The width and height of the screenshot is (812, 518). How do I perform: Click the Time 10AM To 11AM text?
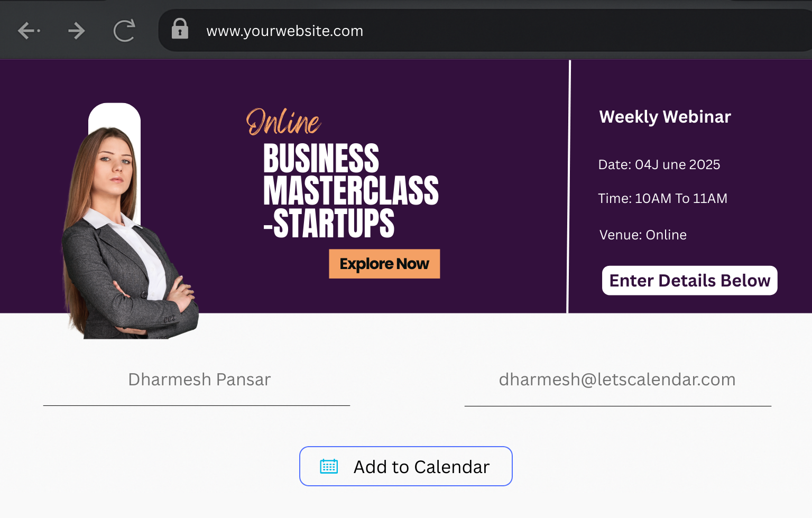tap(662, 199)
